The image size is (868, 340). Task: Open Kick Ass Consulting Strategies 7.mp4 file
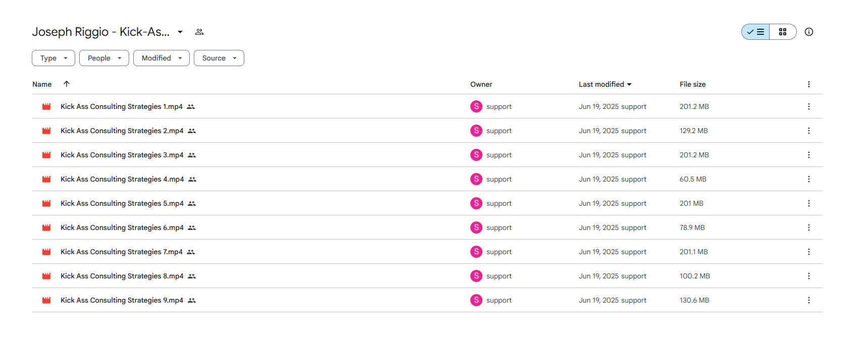122,252
